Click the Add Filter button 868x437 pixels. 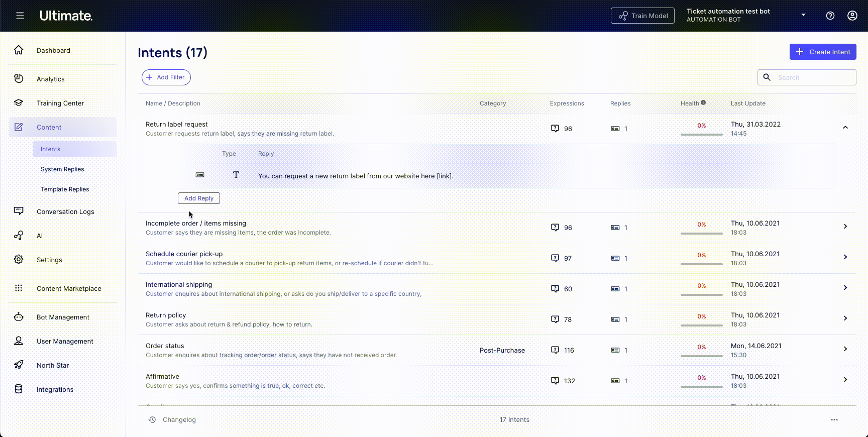pos(166,77)
